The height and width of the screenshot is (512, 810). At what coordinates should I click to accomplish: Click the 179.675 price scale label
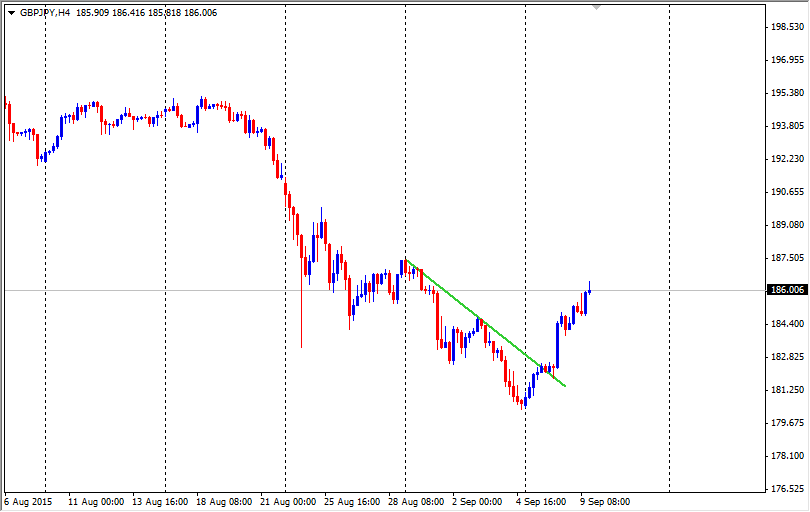pos(787,423)
